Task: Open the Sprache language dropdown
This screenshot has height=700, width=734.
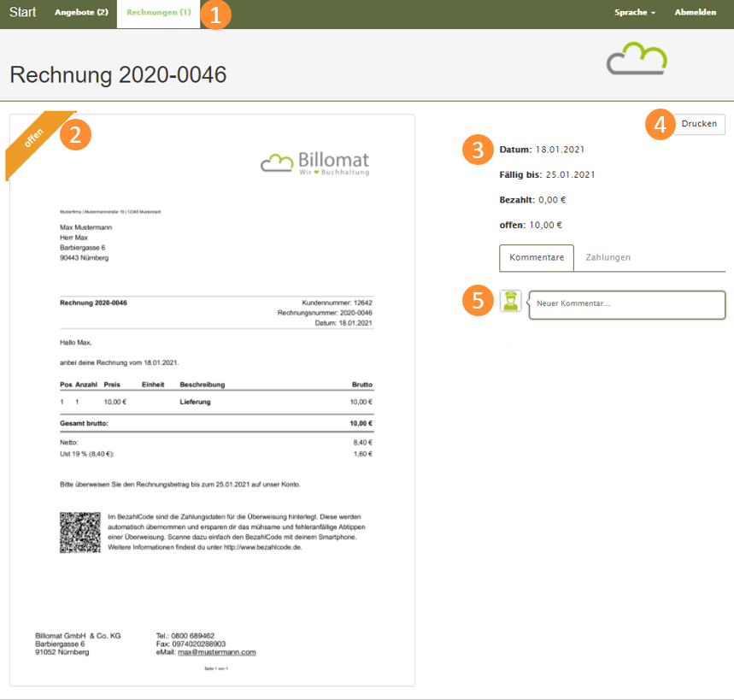Action: coord(635,13)
